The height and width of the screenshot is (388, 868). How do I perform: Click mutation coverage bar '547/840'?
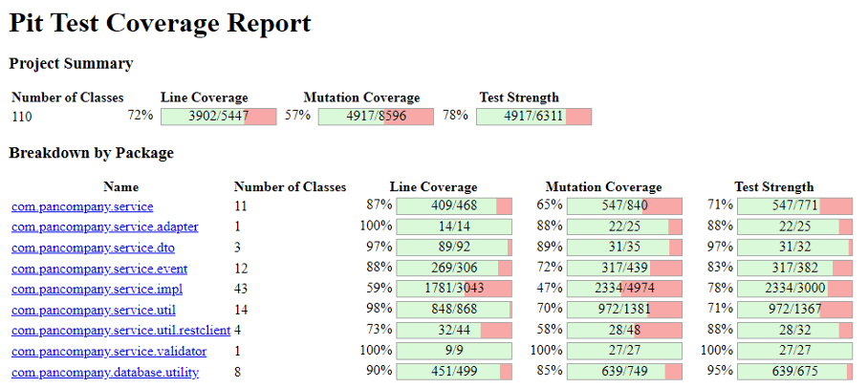tap(625, 206)
